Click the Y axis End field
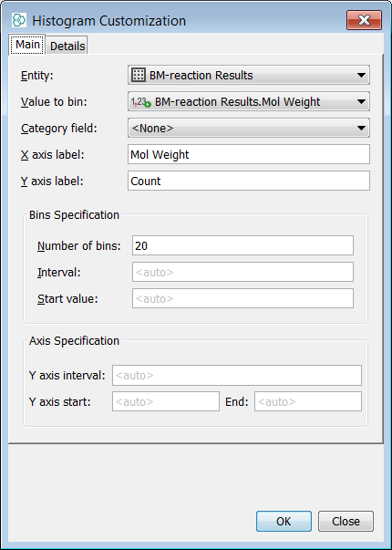 tap(308, 401)
